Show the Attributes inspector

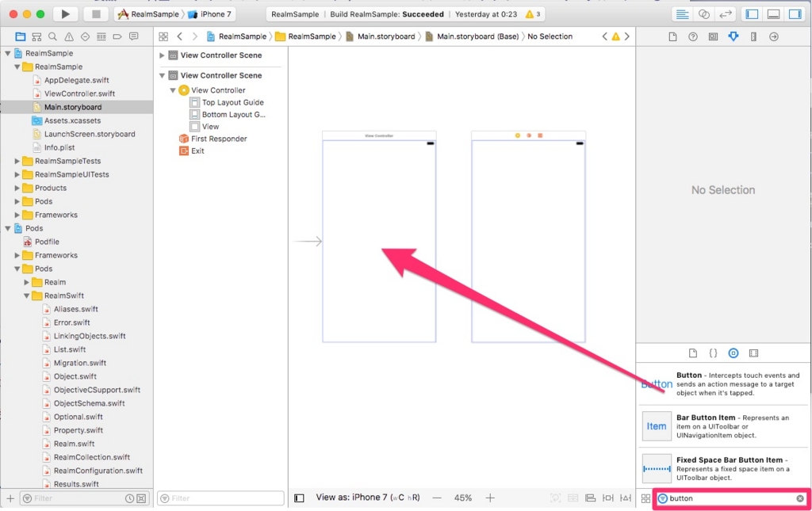coord(733,36)
